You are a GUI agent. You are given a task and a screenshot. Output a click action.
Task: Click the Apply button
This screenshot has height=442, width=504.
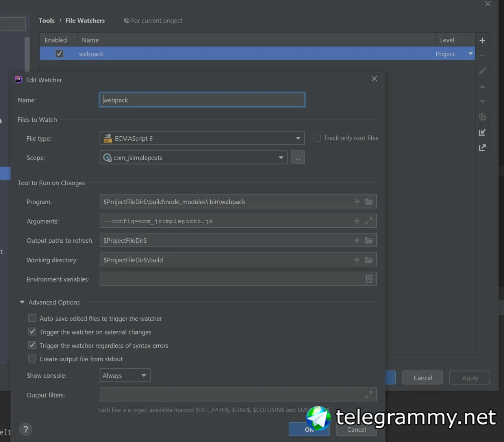470,378
